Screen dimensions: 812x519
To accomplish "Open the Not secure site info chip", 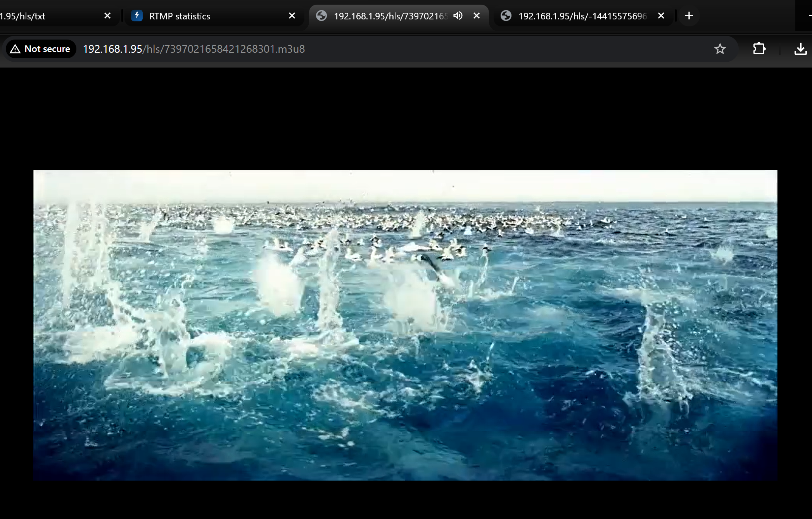I will (41, 49).
